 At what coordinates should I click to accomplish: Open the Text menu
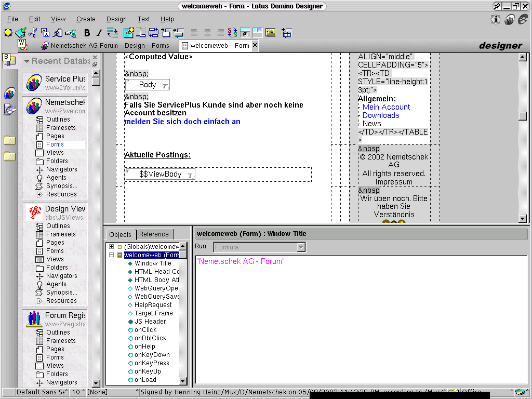143,19
